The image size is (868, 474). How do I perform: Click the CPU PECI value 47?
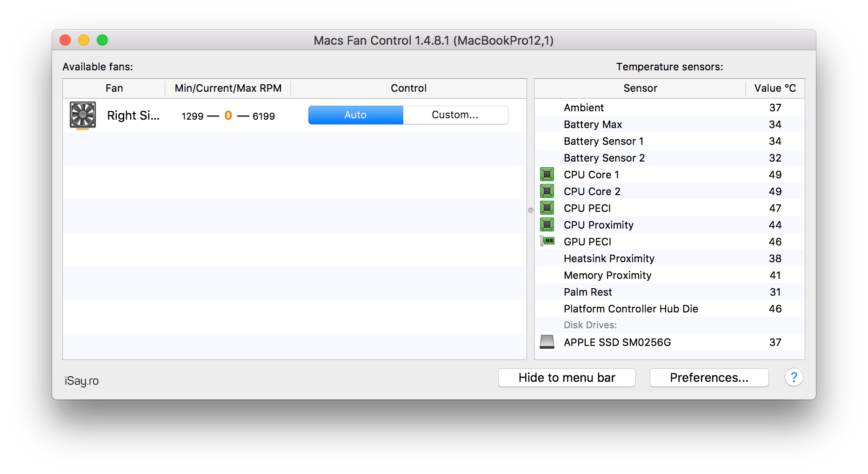tap(775, 208)
